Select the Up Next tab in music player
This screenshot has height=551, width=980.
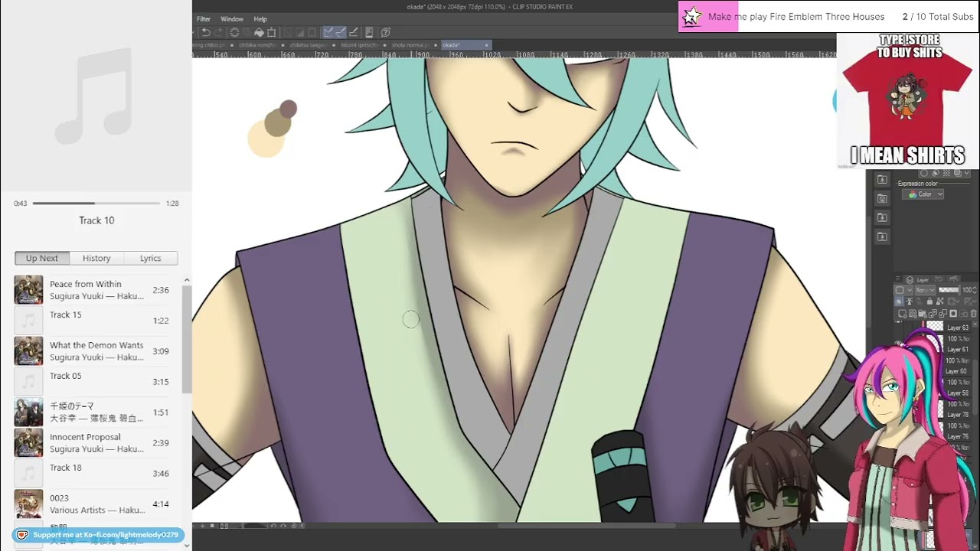[x=42, y=259]
